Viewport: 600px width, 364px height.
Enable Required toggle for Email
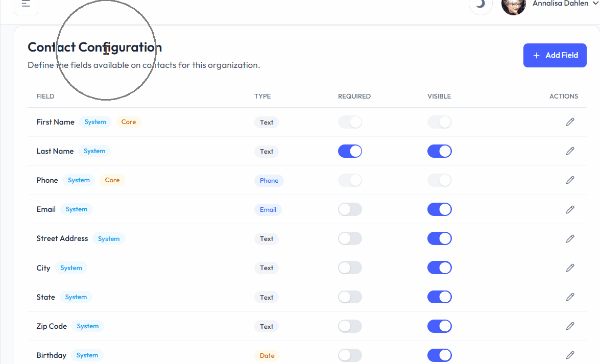[x=350, y=209]
